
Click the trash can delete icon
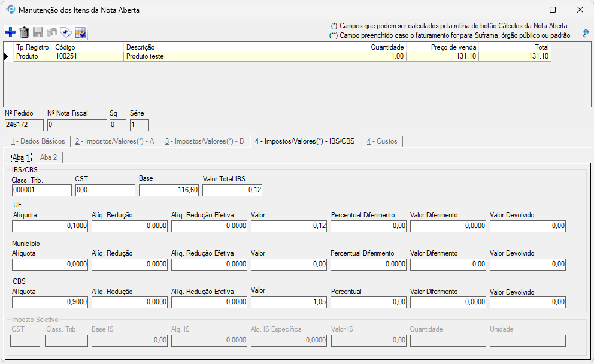tap(24, 32)
